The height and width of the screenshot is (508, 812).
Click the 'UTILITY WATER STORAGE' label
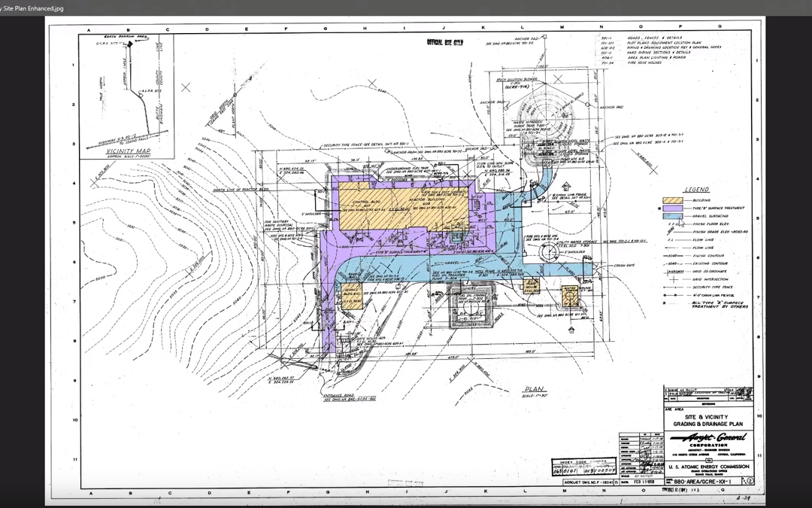tap(577, 242)
